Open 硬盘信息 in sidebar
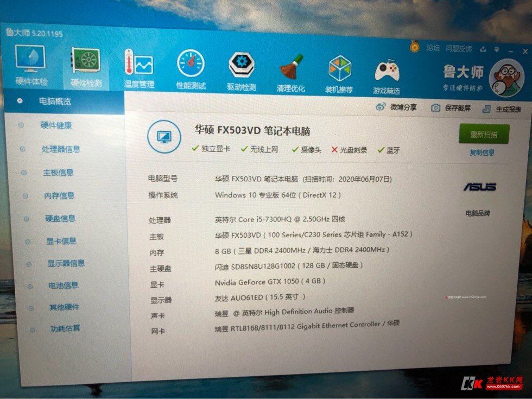Viewport: 532px width, 399px height. (60, 218)
